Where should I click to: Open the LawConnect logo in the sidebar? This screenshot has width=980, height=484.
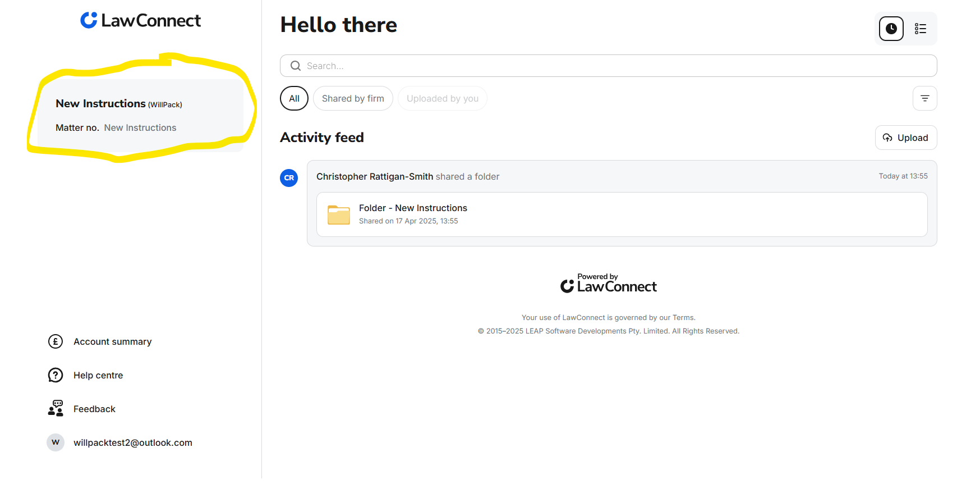click(x=140, y=21)
